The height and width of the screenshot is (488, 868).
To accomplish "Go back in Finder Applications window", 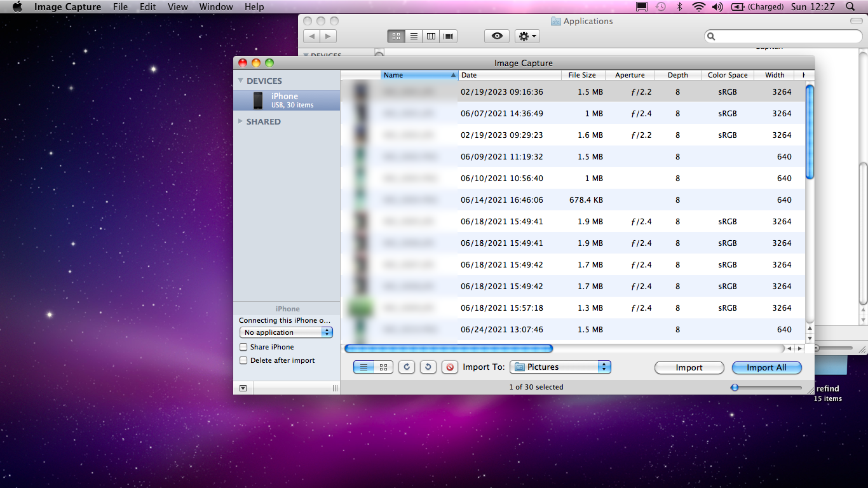I will pos(312,36).
